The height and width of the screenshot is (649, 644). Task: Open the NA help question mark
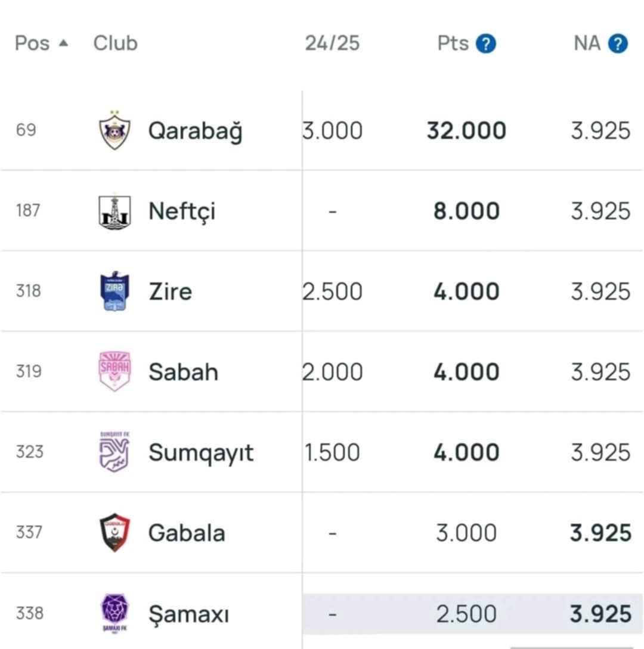[x=618, y=44]
